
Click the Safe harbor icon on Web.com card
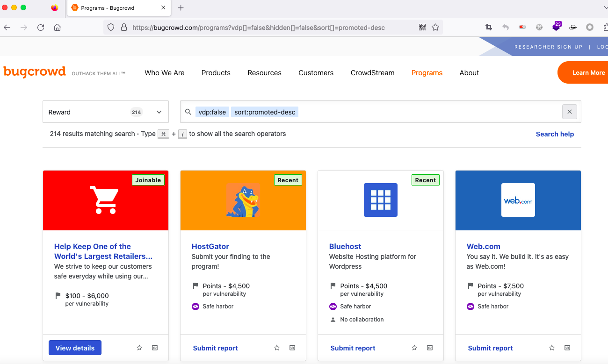(x=470, y=307)
